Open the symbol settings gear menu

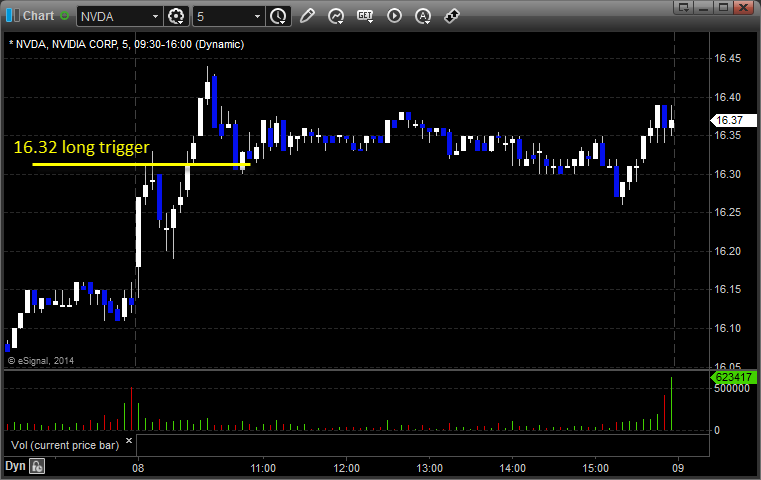[x=176, y=16]
